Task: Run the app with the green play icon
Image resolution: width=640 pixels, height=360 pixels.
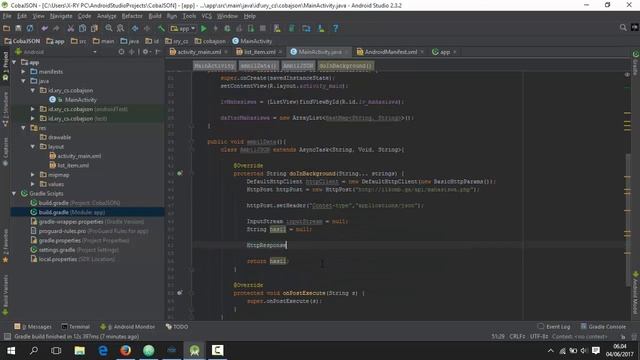Action: point(204,29)
